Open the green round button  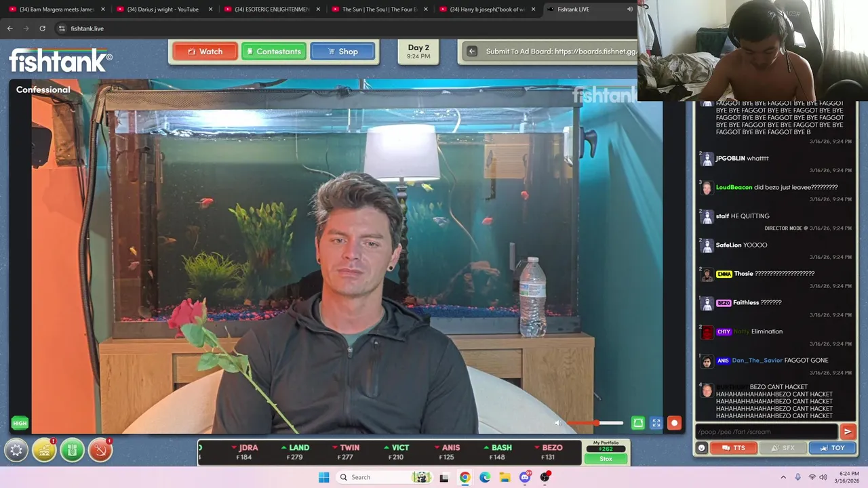click(72, 450)
